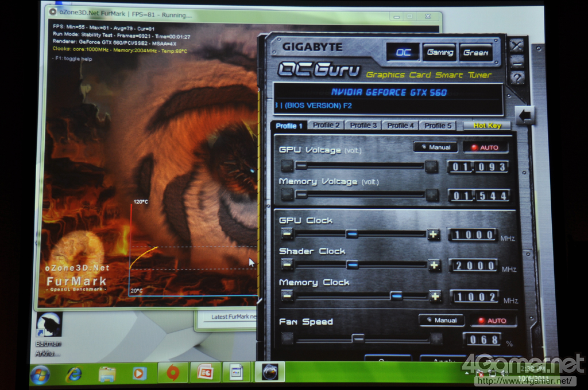Image resolution: width=588 pixels, height=390 pixels.
Task: Set Fan Speed mode to Manual
Action: point(442,321)
